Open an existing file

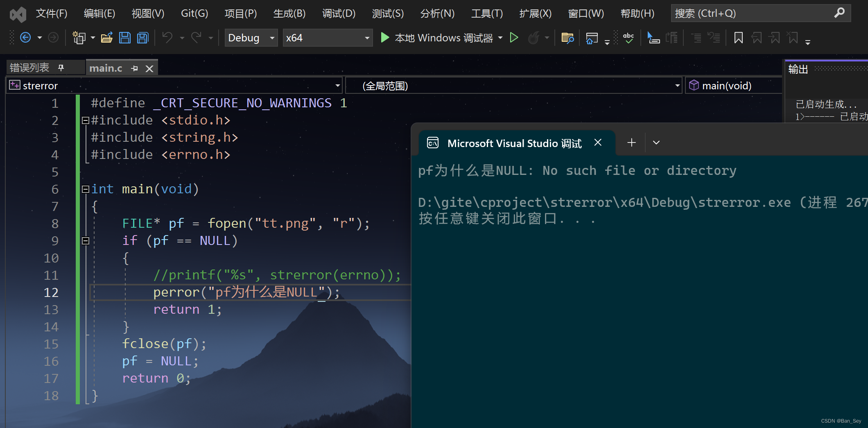click(106, 37)
